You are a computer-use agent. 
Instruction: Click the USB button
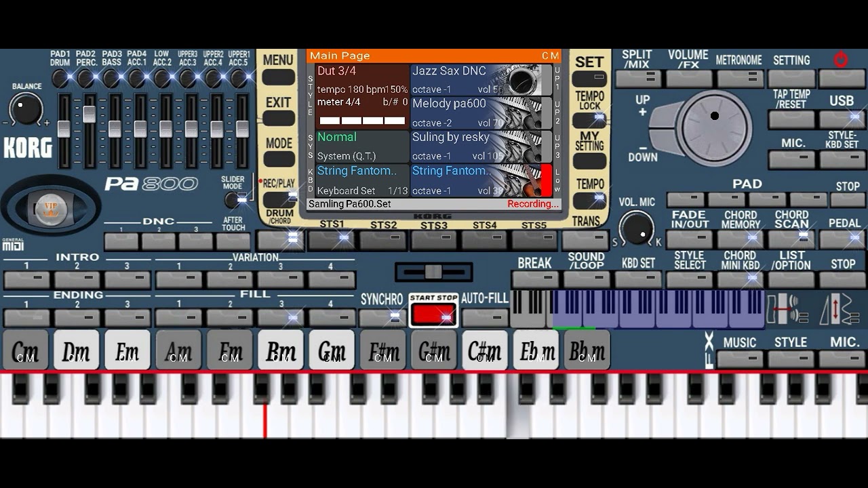(842, 119)
